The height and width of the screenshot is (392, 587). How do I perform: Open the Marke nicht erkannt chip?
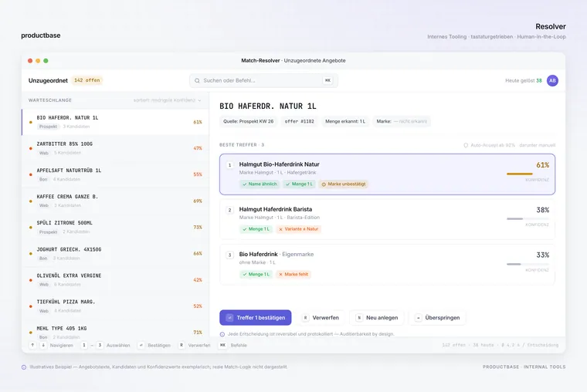402,121
